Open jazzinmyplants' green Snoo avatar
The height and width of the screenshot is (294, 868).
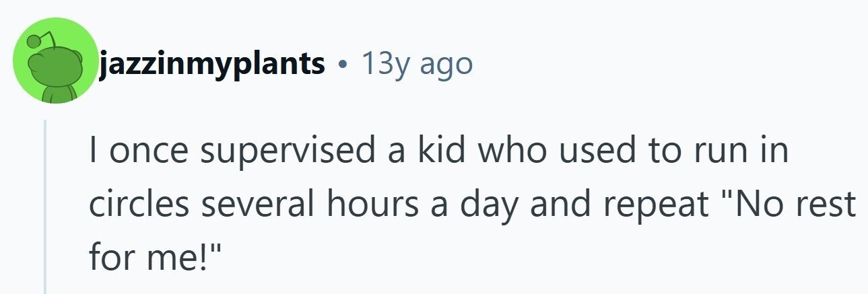coord(57,61)
